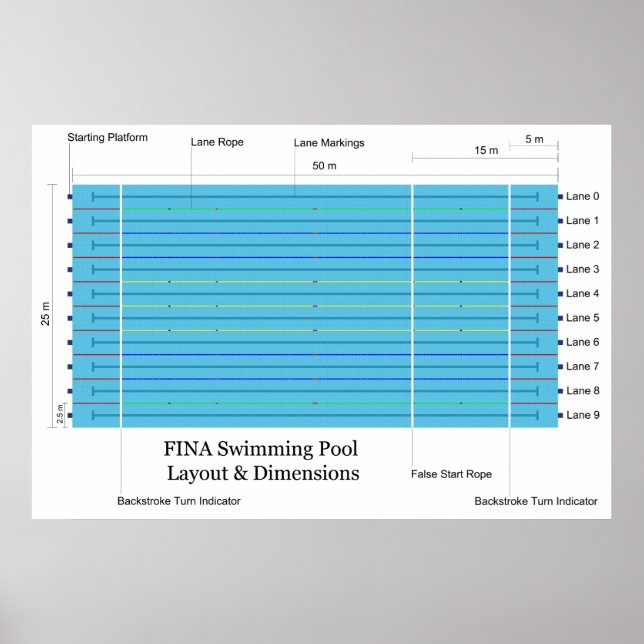The height and width of the screenshot is (644, 644).
Task: Click the right Backstroke Turn Indicator label
Action: click(536, 501)
